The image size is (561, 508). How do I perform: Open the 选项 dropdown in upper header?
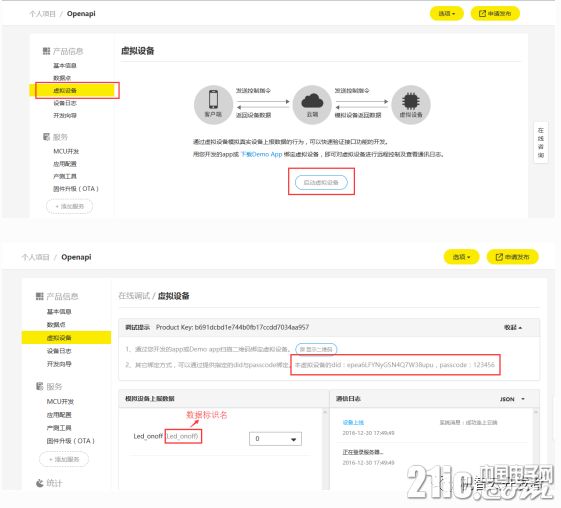(447, 14)
